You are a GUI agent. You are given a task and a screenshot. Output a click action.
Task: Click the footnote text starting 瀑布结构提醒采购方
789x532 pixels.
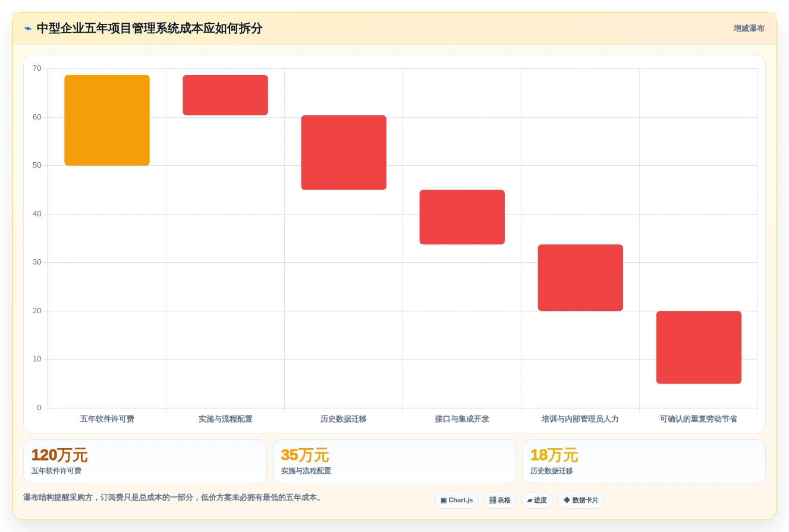coord(174,498)
